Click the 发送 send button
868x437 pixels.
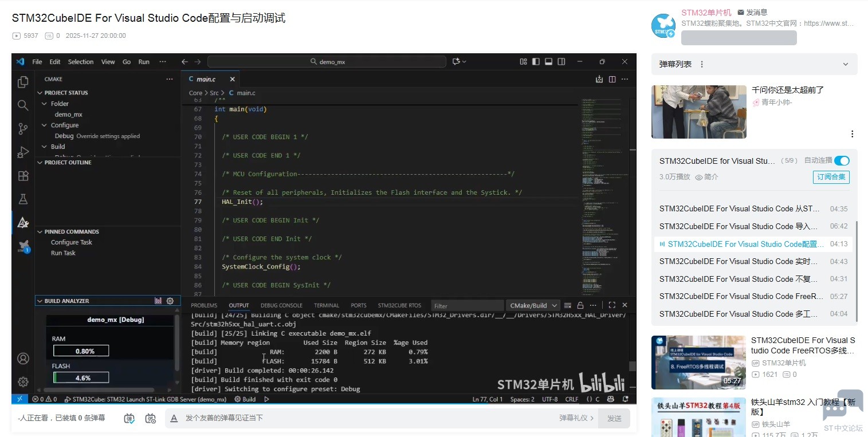point(614,418)
